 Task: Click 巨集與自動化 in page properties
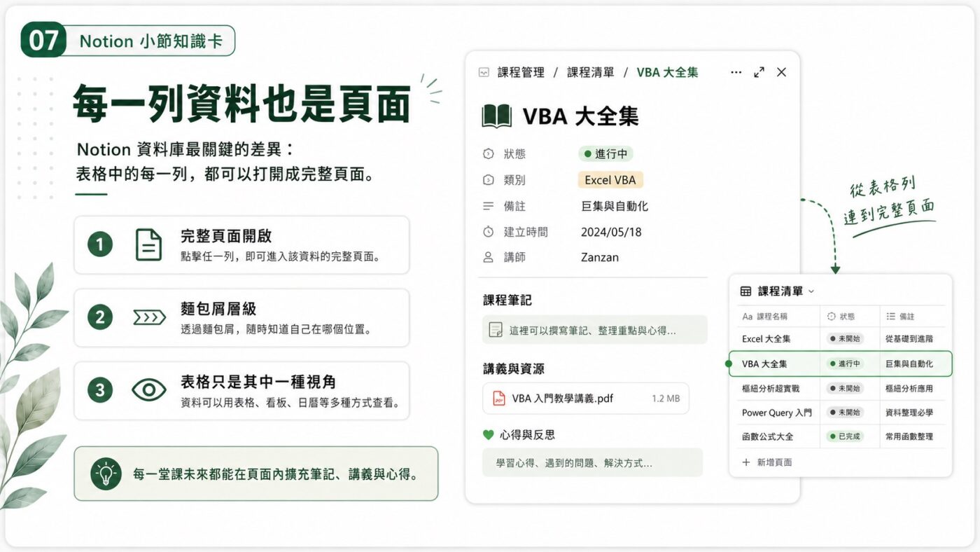pyautogui.click(x=615, y=206)
